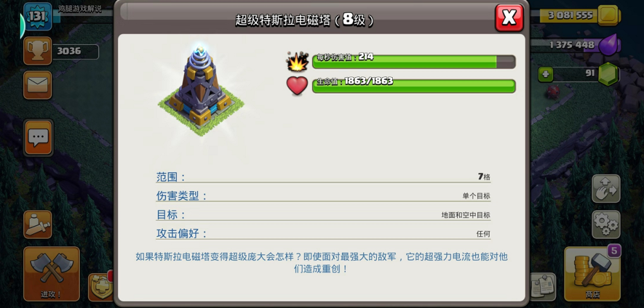Screen dimensions: 644x308
Task: Click the hitpoints 1863/1863 bar
Action: (413, 86)
